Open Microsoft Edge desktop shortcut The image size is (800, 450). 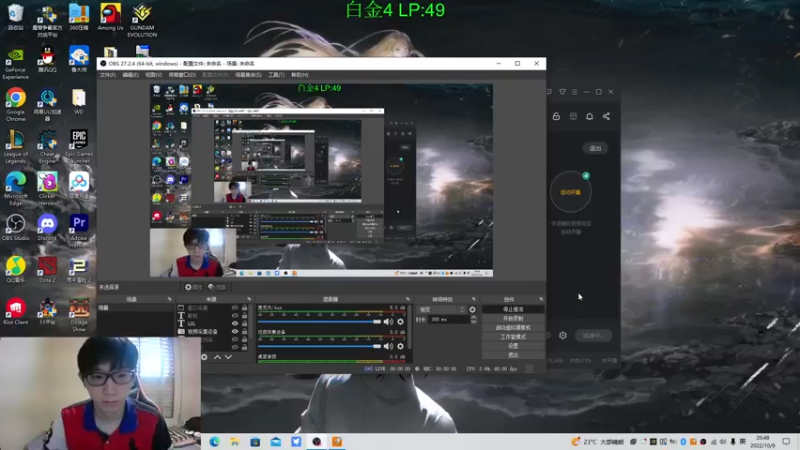[x=15, y=188]
